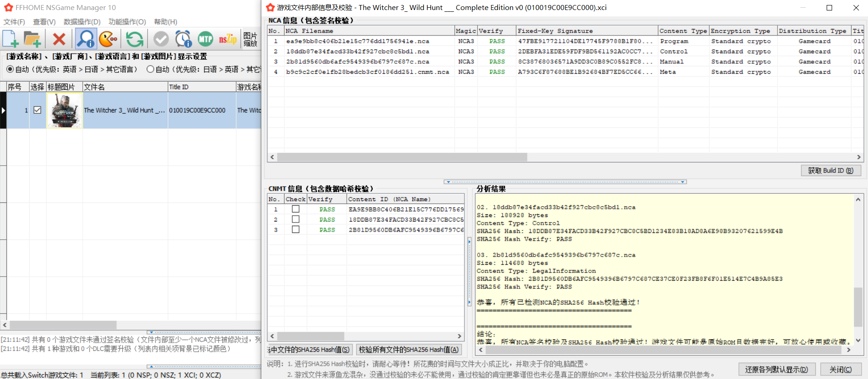Click the NCA list horizontal scrollbar
Viewport: 868px width, 379px height.
click(x=565, y=157)
